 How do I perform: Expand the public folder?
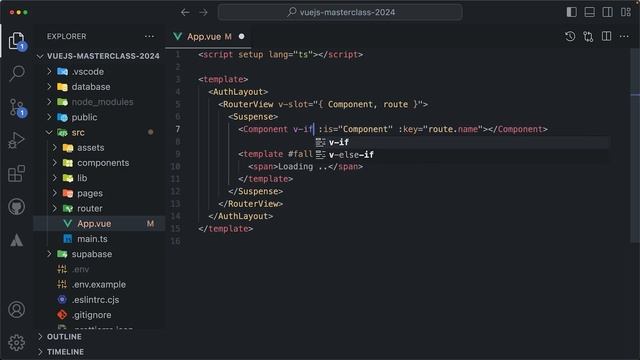pyautogui.click(x=99, y=117)
